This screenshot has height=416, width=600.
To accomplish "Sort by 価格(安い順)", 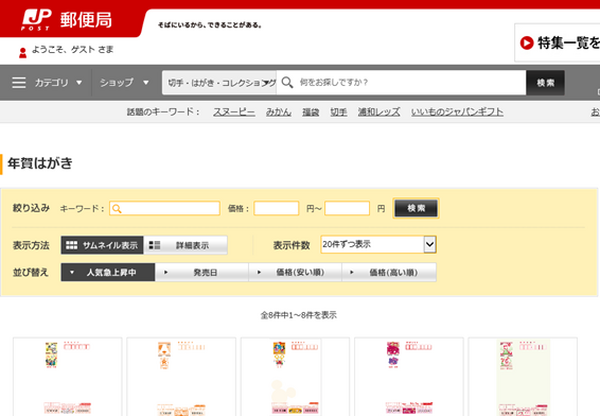I will [295, 272].
